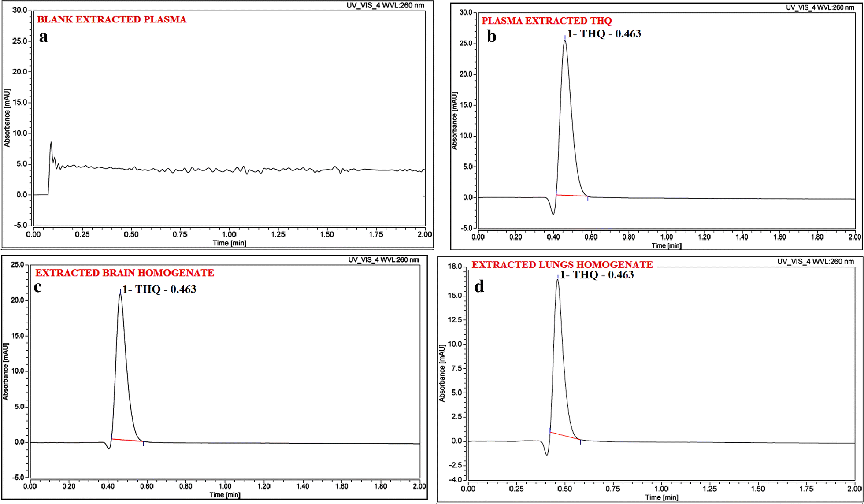Image resolution: width=864 pixels, height=504 pixels.
Task: Click 'Time [min]' axis label of lungs homogenate chart
Action: [x=662, y=497]
